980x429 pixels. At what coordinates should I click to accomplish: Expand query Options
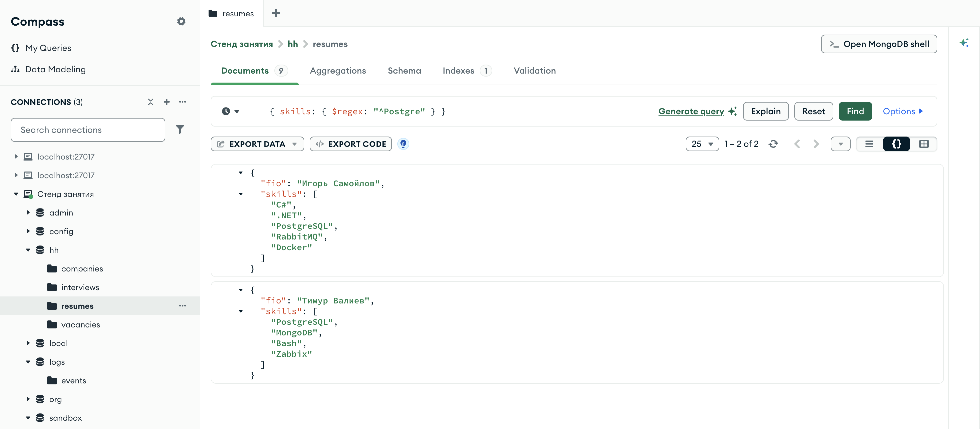click(903, 111)
